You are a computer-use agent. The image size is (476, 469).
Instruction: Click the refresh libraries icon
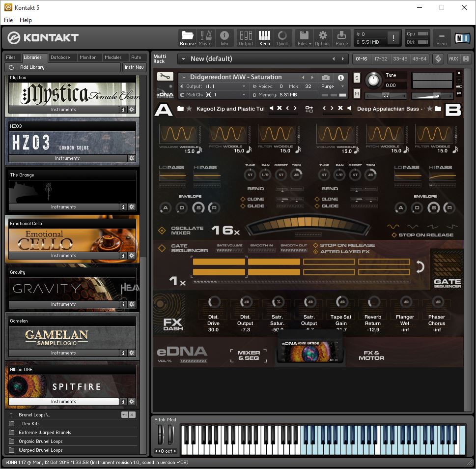click(11, 67)
